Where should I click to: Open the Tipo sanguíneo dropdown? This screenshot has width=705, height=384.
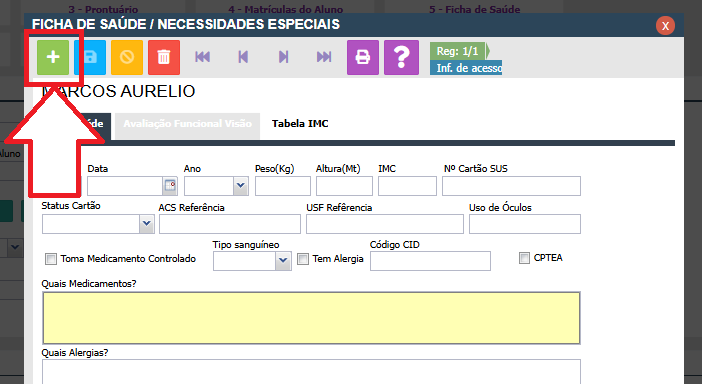click(283, 261)
